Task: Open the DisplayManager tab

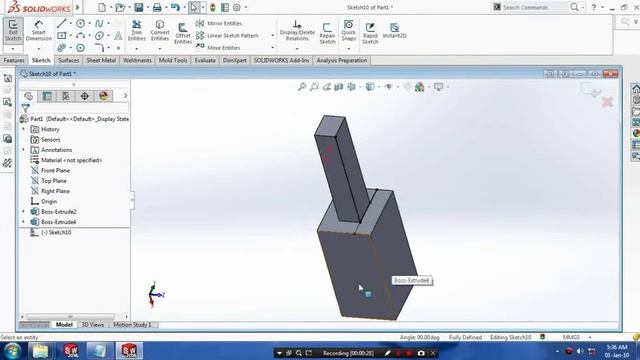Action: pyautogui.click(x=103, y=96)
